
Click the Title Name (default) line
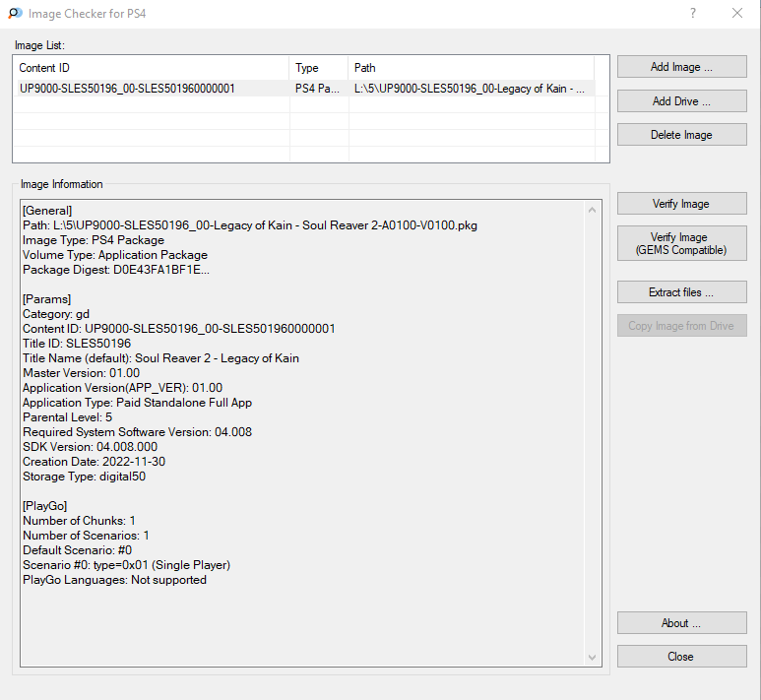160,358
